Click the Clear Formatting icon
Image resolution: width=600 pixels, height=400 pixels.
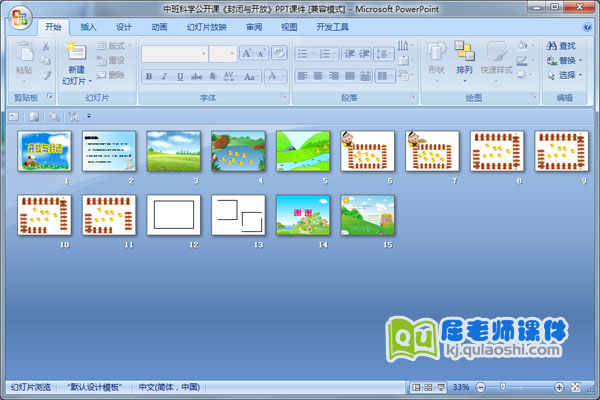[279, 53]
